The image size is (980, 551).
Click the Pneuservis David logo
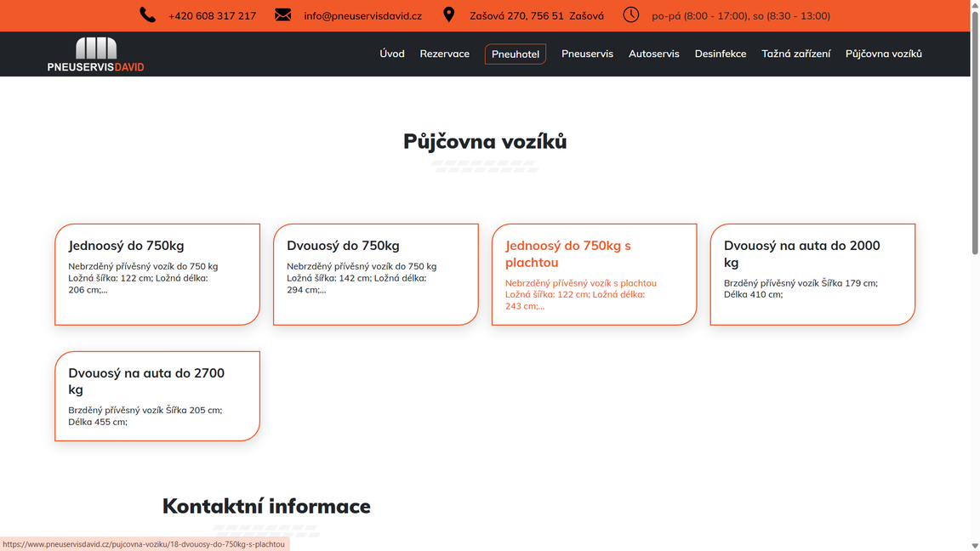click(x=96, y=54)
